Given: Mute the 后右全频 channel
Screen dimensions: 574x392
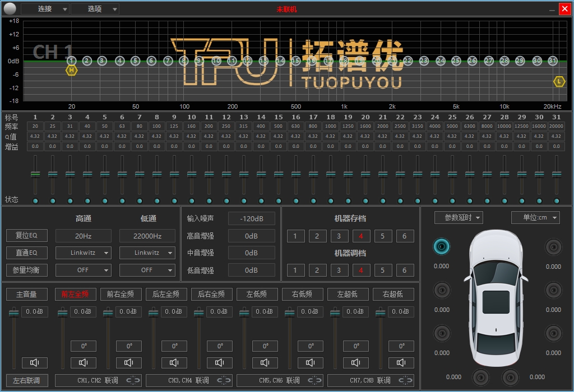Looking at the screenshot, I should coord(220,362).
